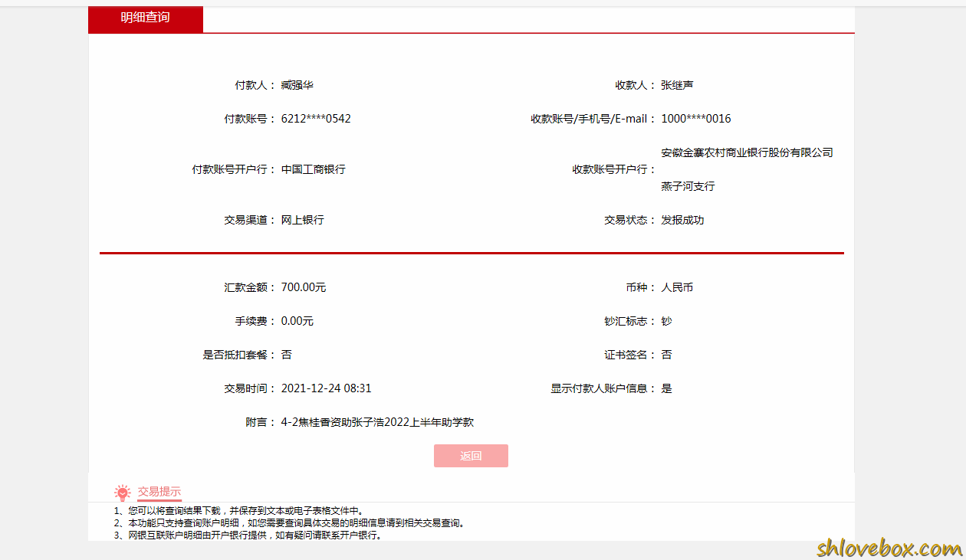The image size is (966, 560).
Task: Click the 显示付款人账户信息 label
Action: (x=603, y=388)
